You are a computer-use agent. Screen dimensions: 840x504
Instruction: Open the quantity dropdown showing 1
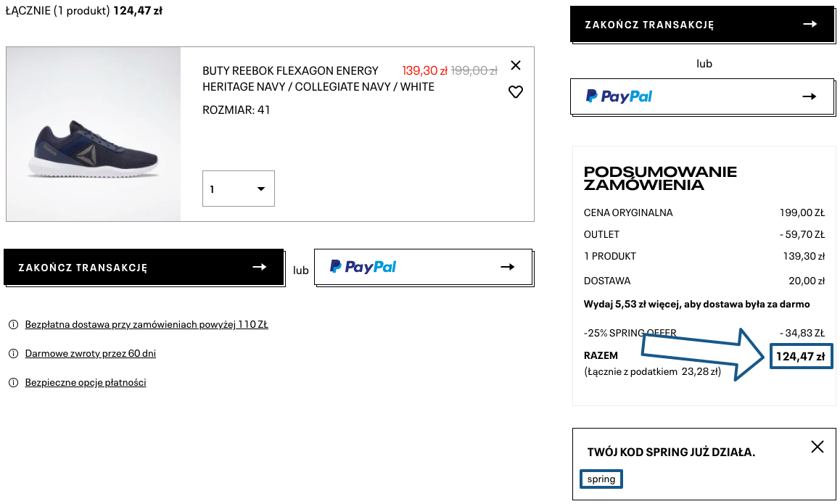(239, 189)
